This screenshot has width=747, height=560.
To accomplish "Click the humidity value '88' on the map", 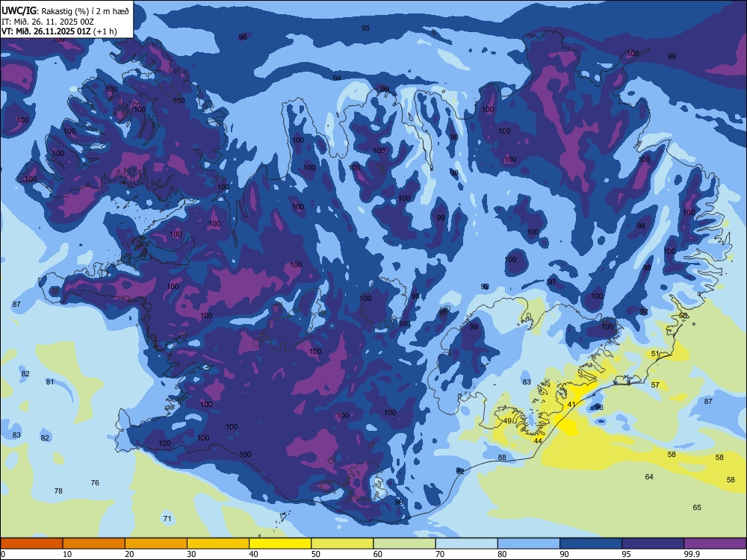I will tap(502, 458).
